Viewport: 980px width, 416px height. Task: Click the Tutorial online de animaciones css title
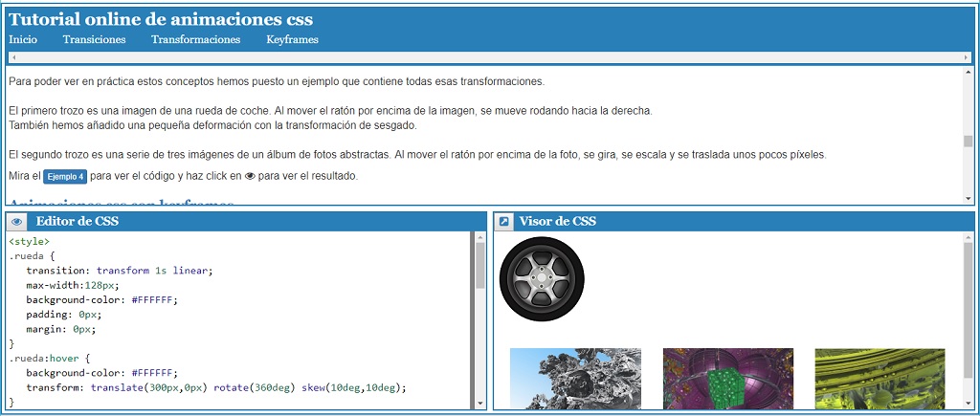(x=161, y=19)
